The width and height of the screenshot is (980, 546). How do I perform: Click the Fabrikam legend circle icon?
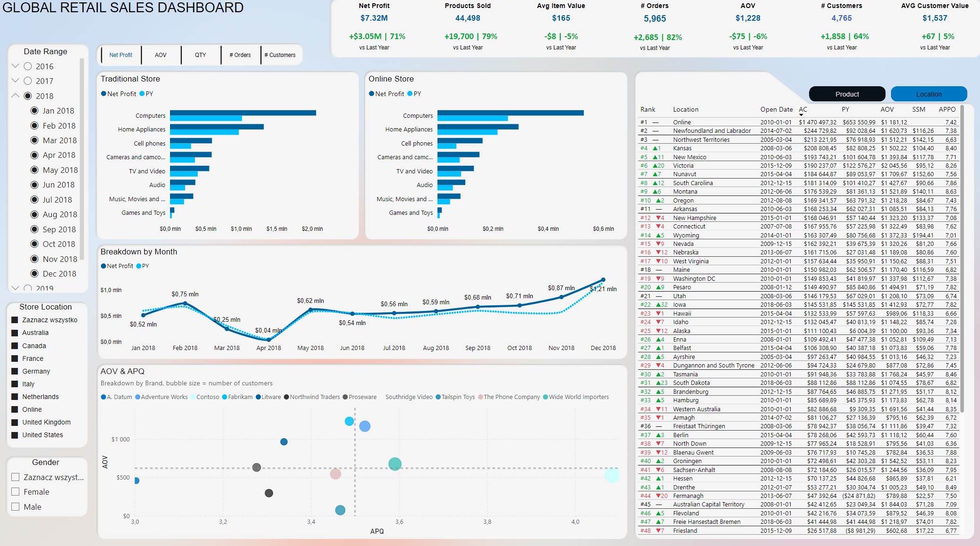point(225,397)
